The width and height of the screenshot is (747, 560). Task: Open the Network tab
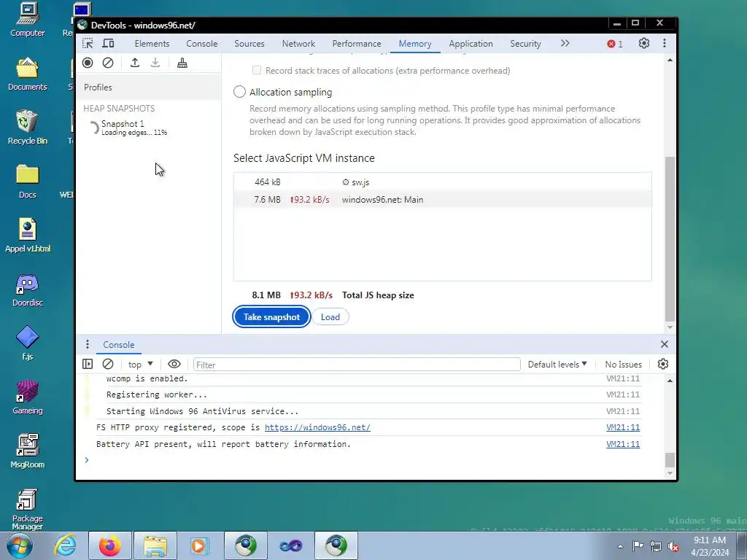(x=298, y=43)
